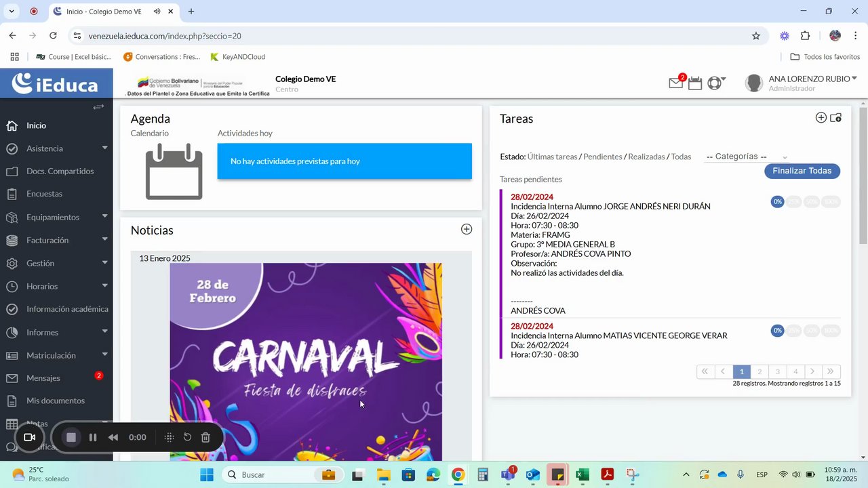Click the iEduca logo
The width and height of the screenshot is (868, 488).
click(56, 83)
